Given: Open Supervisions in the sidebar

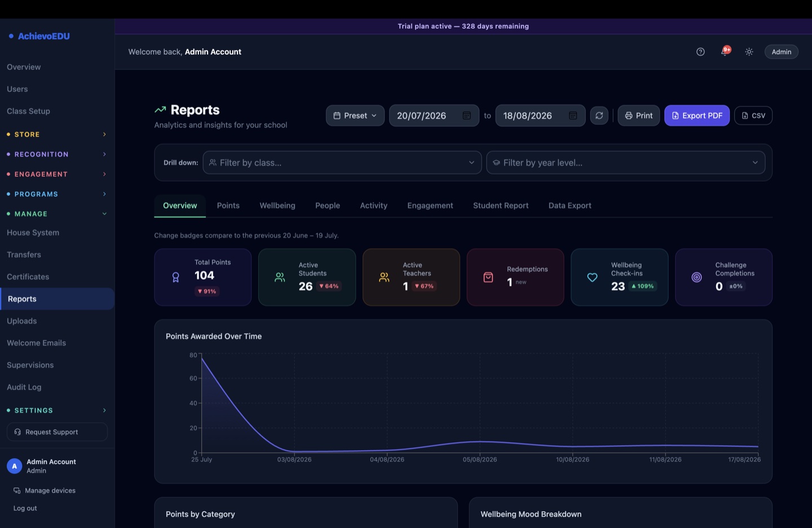Looking at the screenshot, I should click(30, 365).
